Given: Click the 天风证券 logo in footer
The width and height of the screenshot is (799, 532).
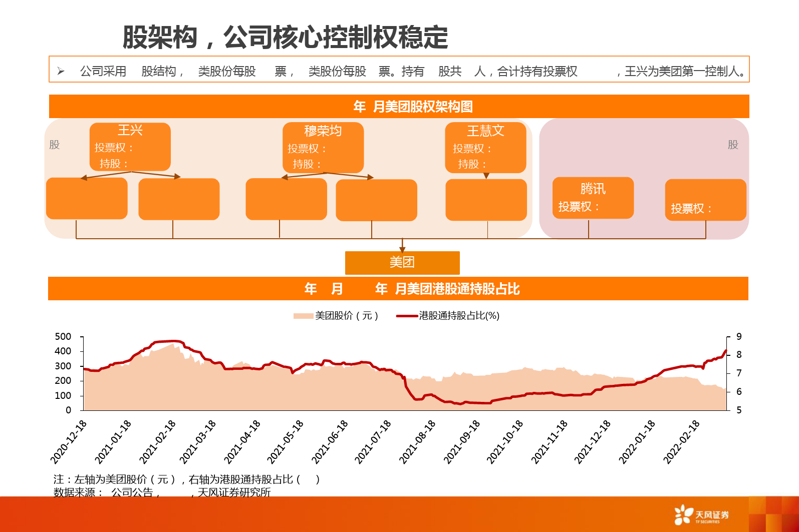Looking at the screenshot, I should [x=701, y=514].
